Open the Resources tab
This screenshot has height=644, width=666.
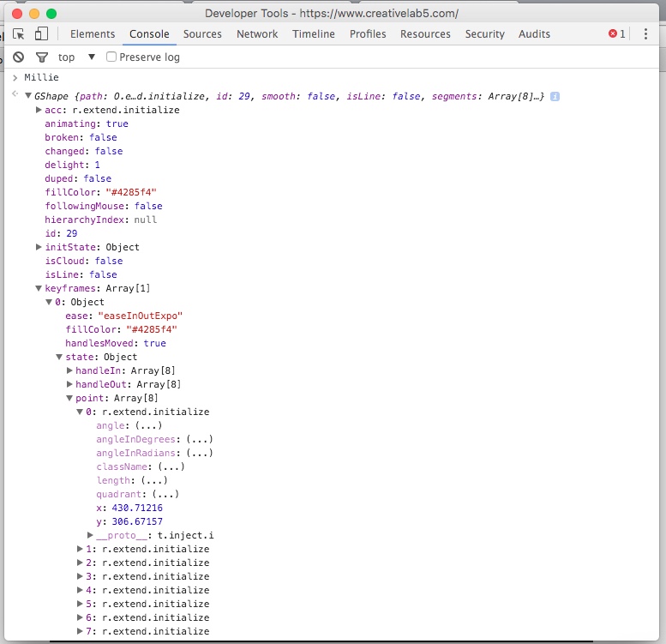425,34
